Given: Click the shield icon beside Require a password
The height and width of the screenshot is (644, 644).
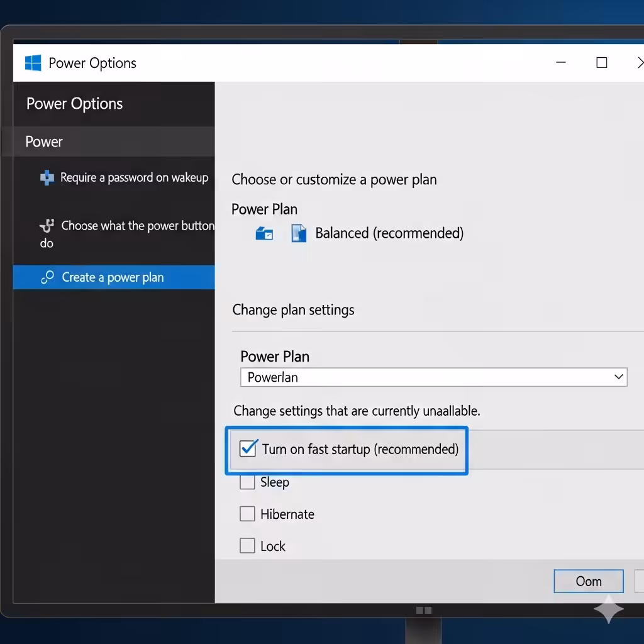Looking at the screenshot, I should 47,177.
